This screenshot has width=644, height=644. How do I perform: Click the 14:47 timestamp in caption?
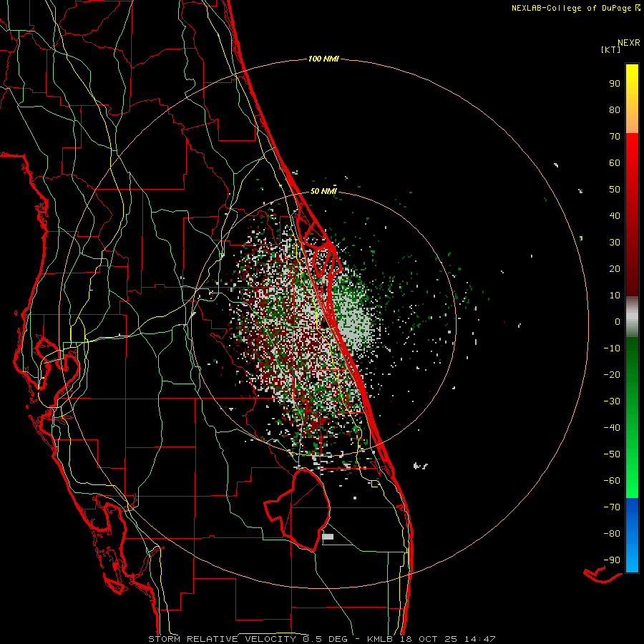tap(480, 639)
